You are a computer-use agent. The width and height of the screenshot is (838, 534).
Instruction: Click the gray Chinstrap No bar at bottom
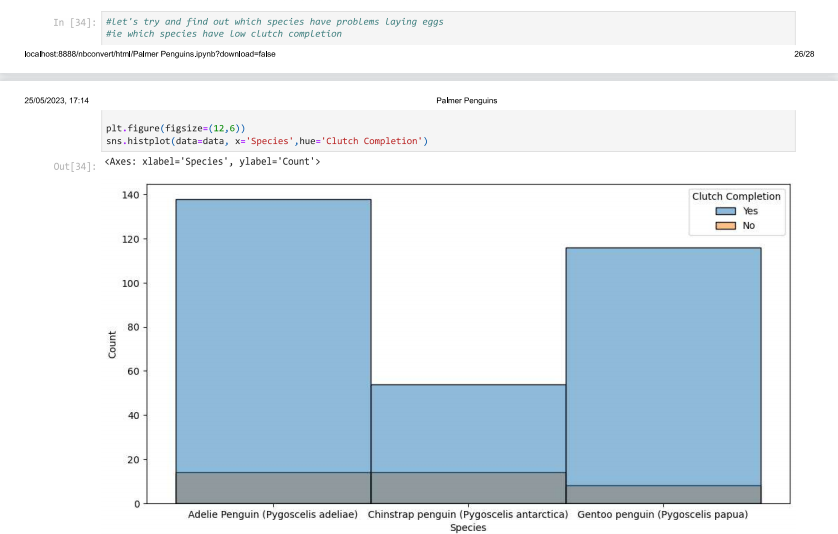(x=468, y=488)
